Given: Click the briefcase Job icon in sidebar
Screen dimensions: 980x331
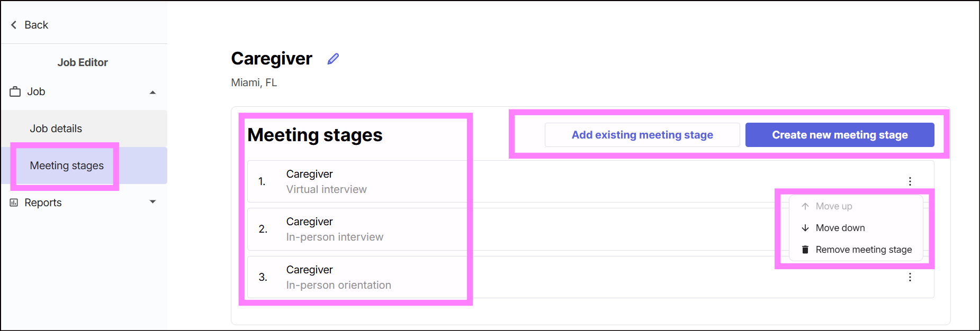Looking at the screenshot, I should (x=15, y=91).
